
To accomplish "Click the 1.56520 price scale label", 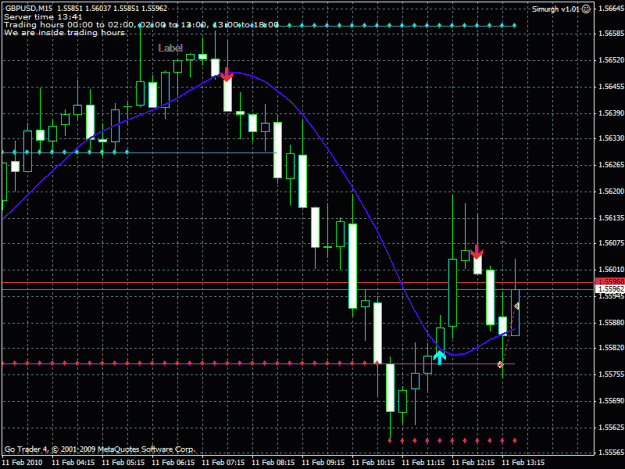I will [x=611, y=60].
